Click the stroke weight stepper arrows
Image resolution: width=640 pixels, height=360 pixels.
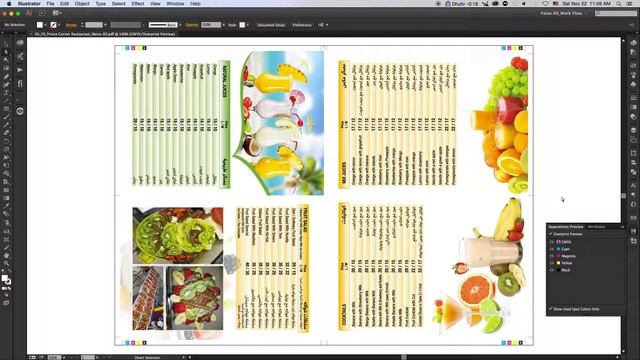point(82,25)
